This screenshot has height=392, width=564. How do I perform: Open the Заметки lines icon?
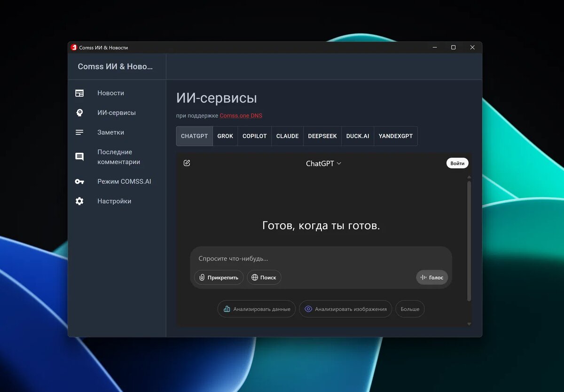[x=79, y=133]
